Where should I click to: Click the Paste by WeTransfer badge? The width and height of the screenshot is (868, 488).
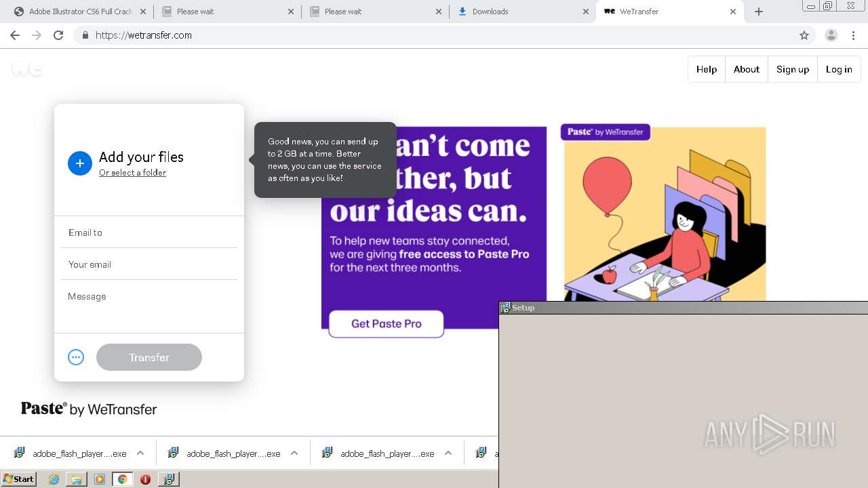606,132
